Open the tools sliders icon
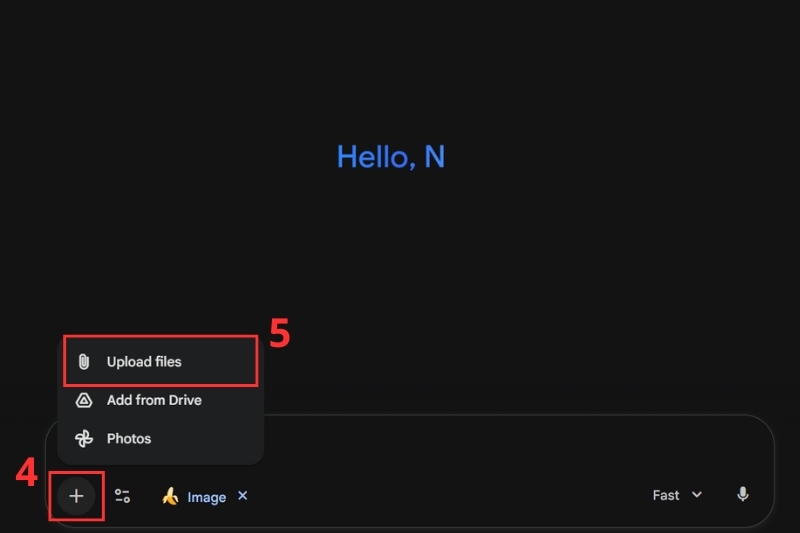The height and width of the screenshot is (533, 800). 122,496
